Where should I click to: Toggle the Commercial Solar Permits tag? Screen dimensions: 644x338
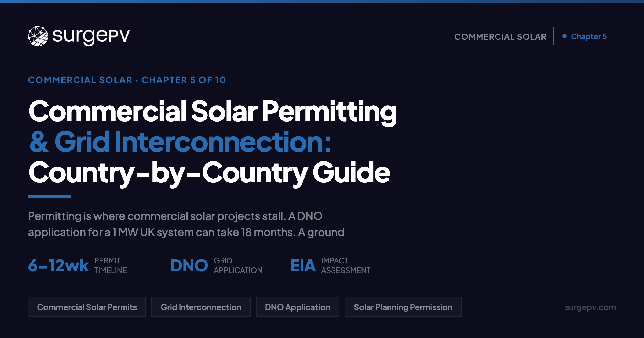(87, 307)
